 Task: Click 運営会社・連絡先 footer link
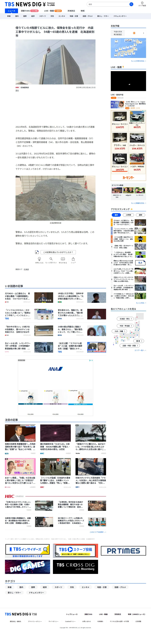click(16, 621)
